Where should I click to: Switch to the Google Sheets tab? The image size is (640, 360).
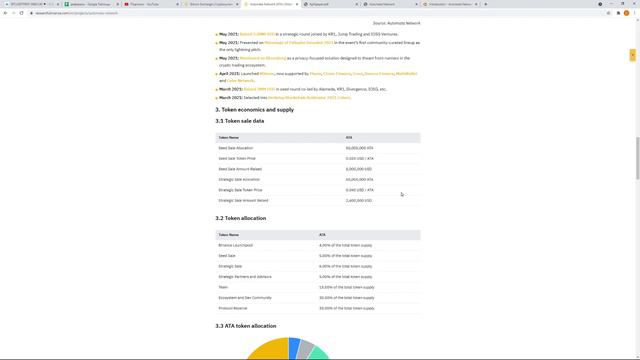91,4
